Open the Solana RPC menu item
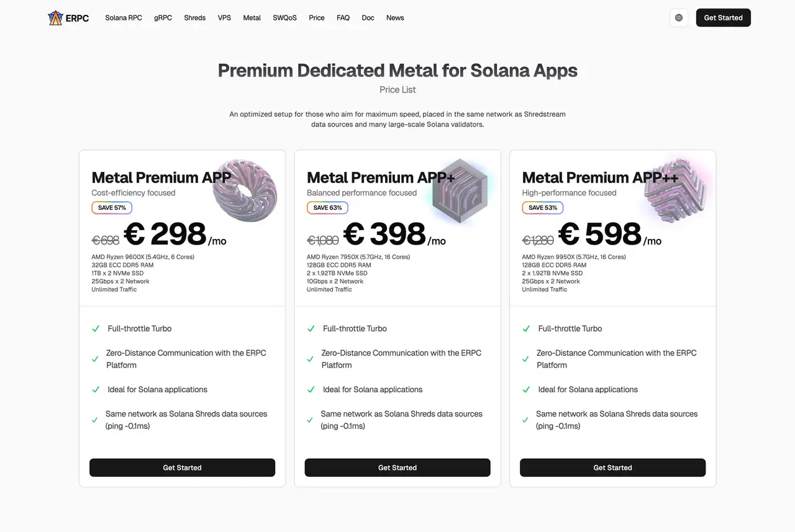Image resolution: width=795 pixels, height=532 pixels. [123, 17]
